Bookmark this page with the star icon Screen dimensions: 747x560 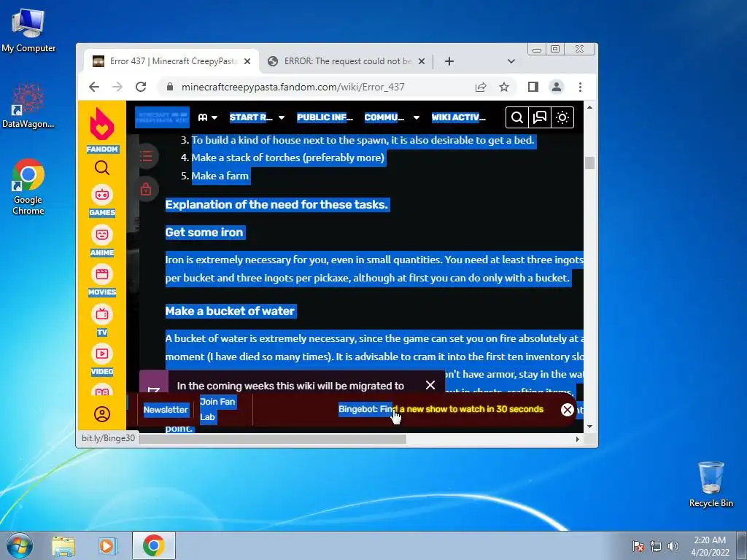click(x=504, y=87)
